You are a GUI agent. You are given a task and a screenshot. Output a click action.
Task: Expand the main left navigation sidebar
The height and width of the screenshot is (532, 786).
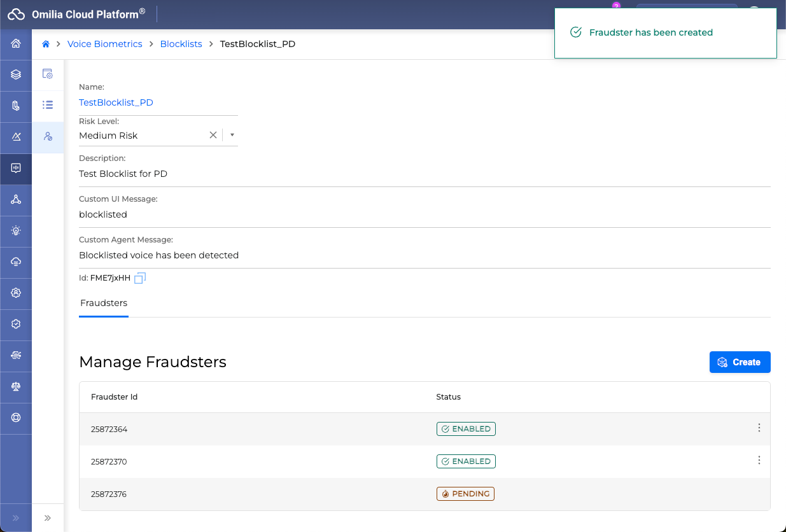(x=16, y=518)
